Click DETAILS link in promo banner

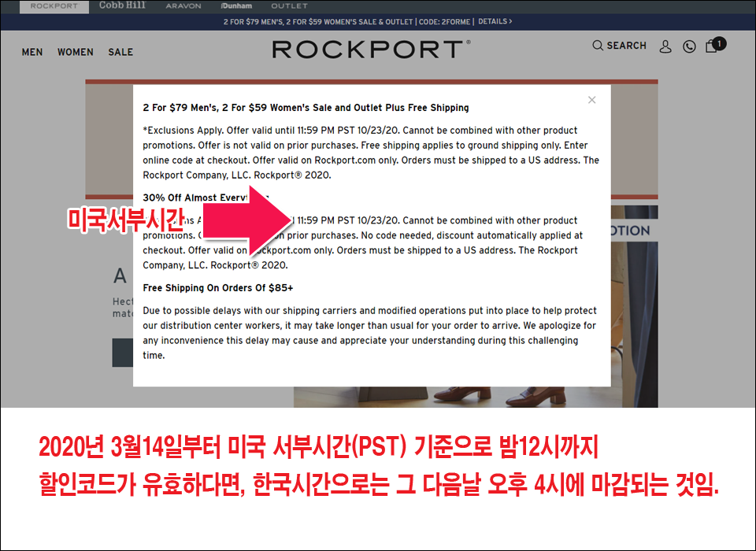[495, 22]
